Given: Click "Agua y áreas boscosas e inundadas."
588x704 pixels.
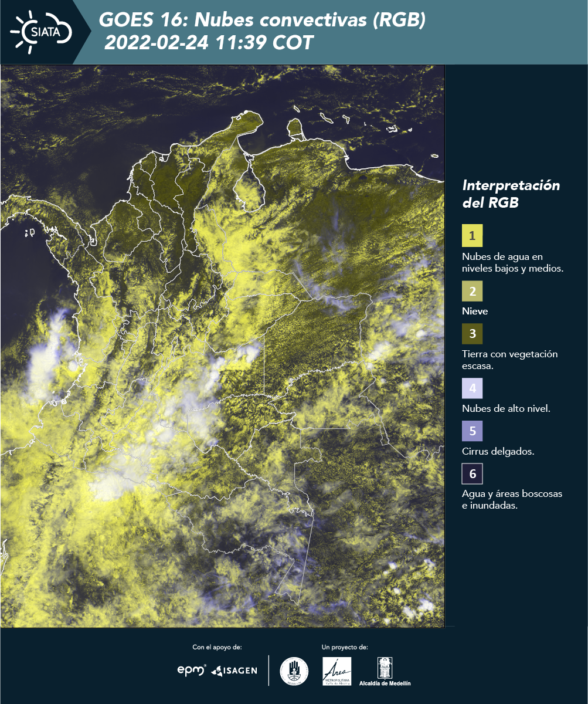Looking at the screenshot, I should tap(512, 500).
